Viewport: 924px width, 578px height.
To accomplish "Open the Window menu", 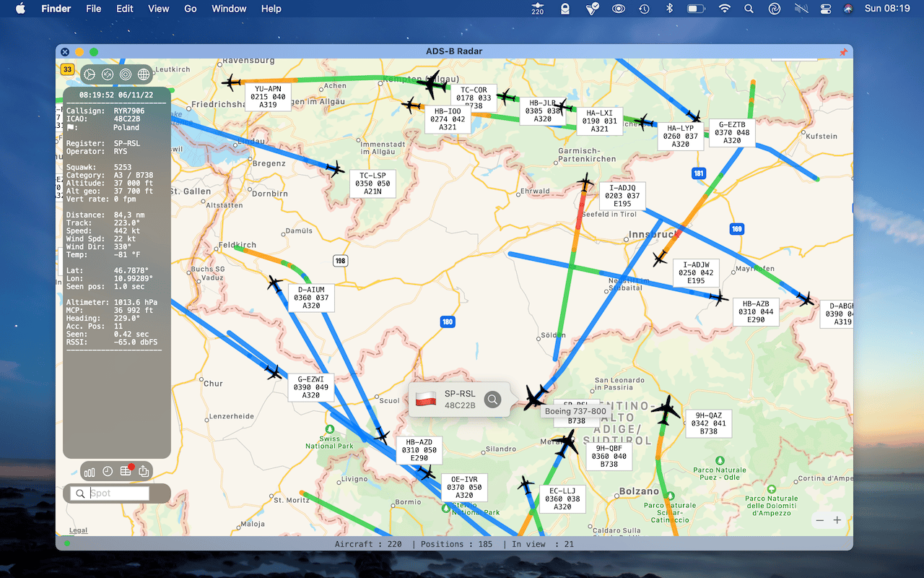I will click(229, 9).
